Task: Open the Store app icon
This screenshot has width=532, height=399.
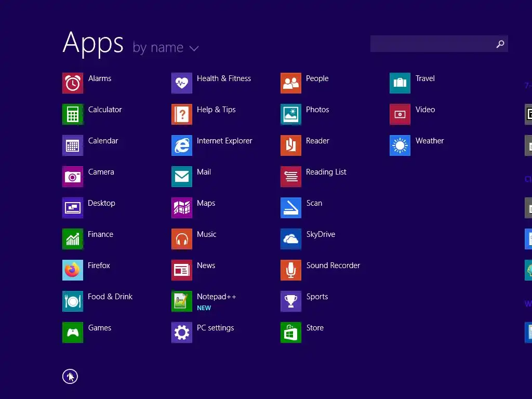Action: 291,333
